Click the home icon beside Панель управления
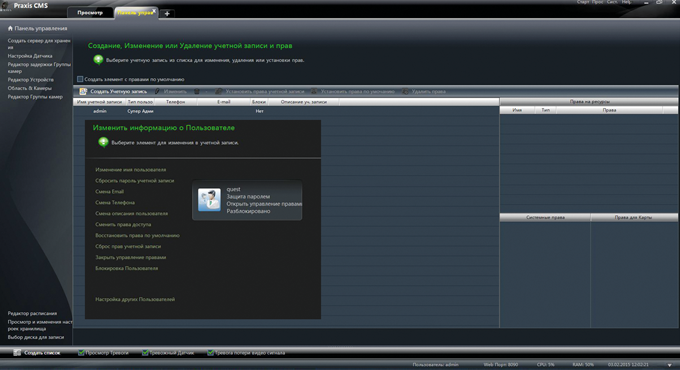The image size is (680, 370). [x=10, y=28]
